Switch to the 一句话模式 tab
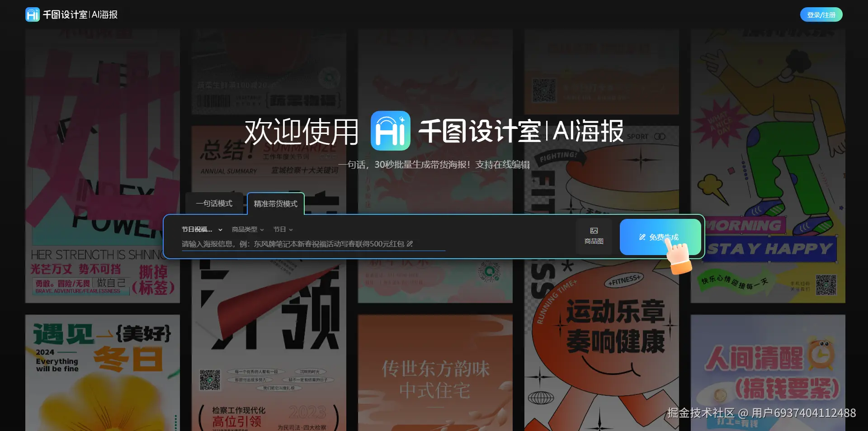This screenshot has height=431, width=868. (x=214, y=204)
